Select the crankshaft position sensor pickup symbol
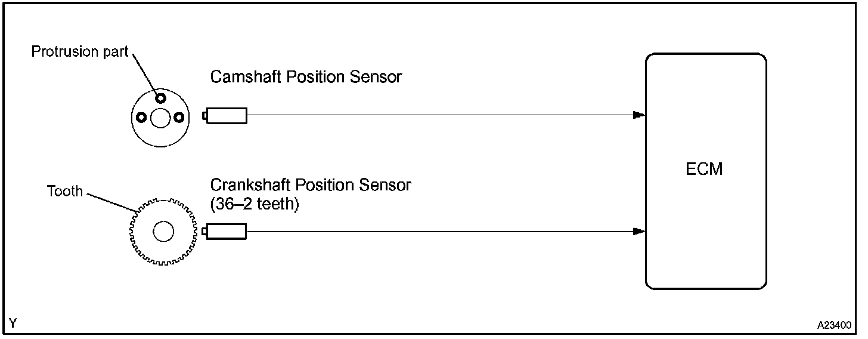This screenshot has height=339, width=868. (225, 232)
